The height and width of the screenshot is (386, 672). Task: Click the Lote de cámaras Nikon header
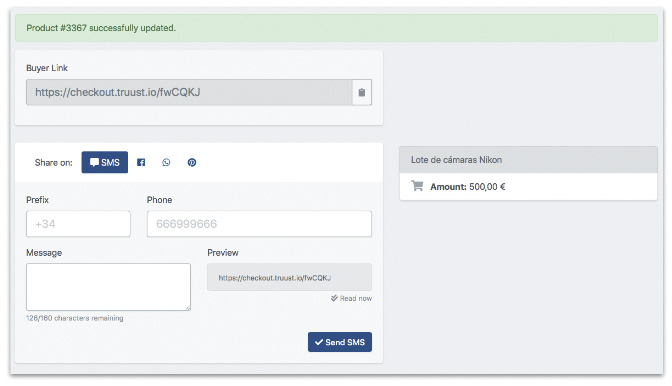point(528,160)
